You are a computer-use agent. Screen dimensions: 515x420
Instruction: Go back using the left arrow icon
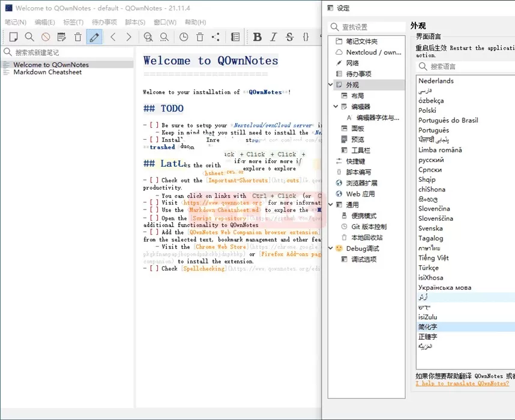click(112, 37)
